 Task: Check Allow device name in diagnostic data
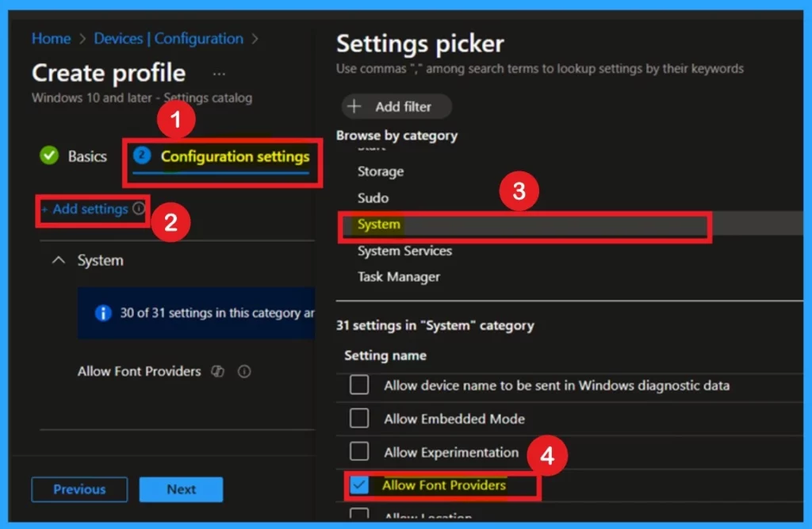[x=359, y=385]
